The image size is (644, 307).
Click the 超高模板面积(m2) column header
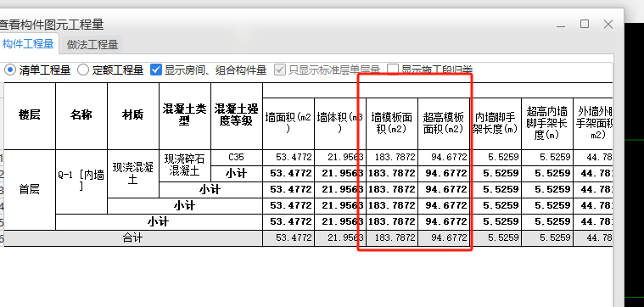click(444, 124)
